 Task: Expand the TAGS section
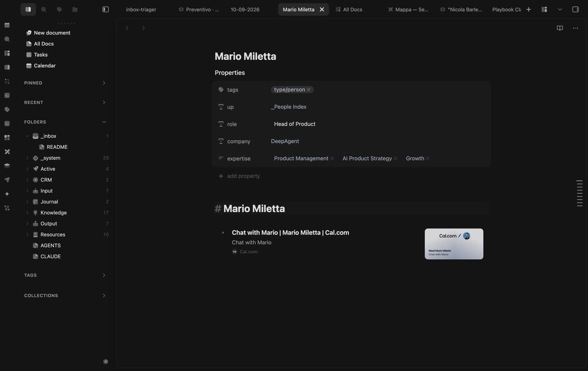(104, 275)
